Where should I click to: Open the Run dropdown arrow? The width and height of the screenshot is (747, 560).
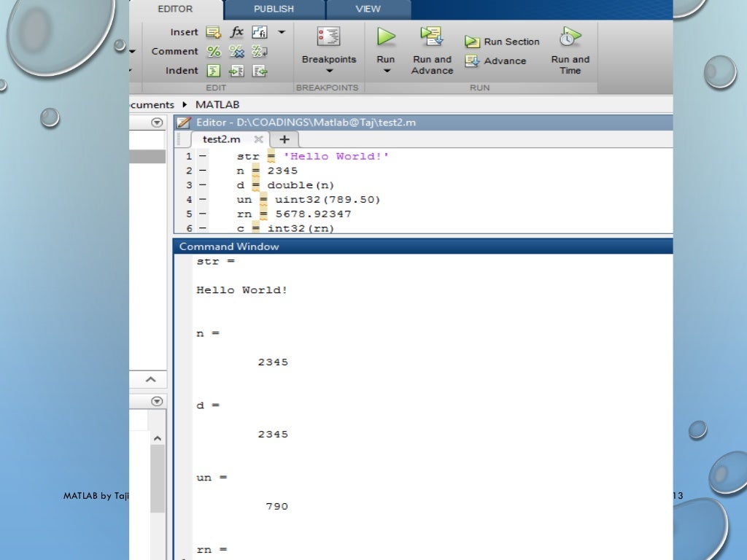387,71
